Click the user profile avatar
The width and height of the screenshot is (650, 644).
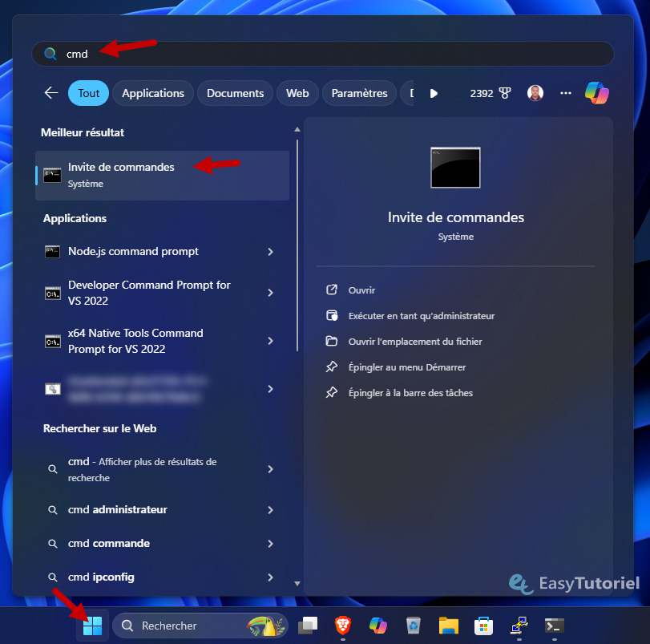click(x=535, y=93)
